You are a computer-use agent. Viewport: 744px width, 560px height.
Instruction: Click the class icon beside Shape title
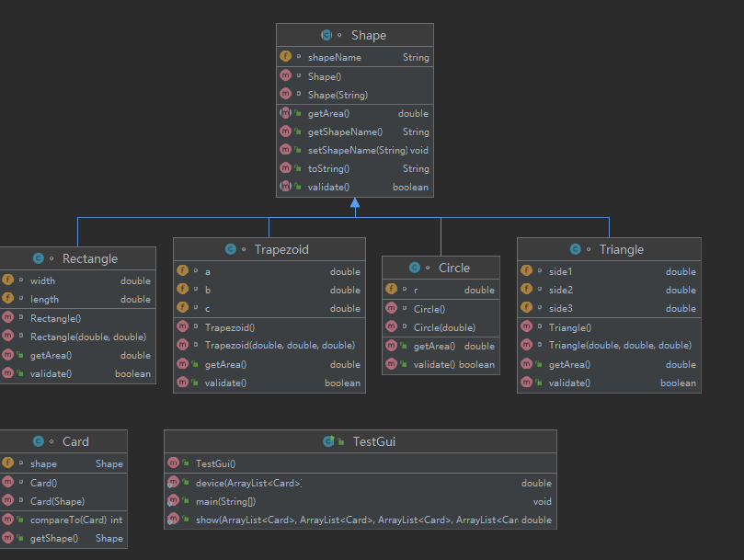(x=326, y=35)
